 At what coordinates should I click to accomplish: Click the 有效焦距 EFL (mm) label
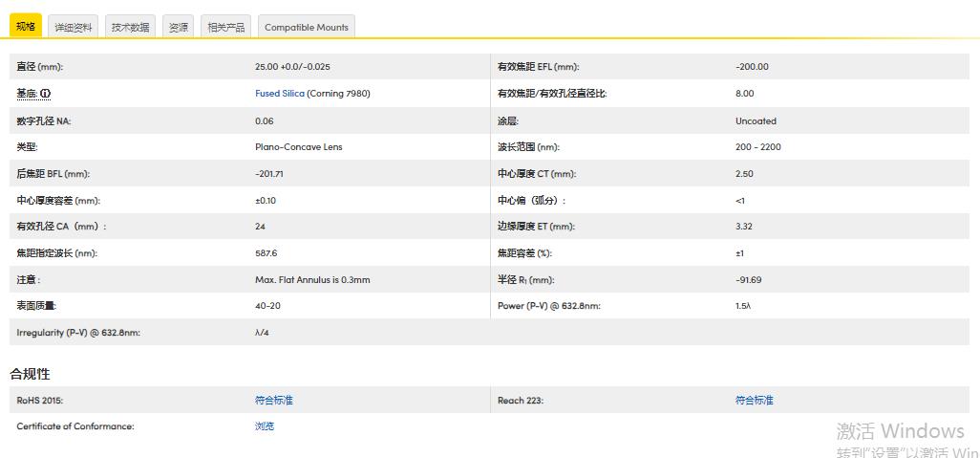click(x=538, y=67)
